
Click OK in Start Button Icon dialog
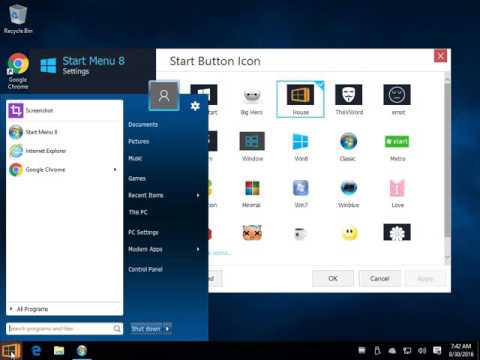[x=333, y=278]
